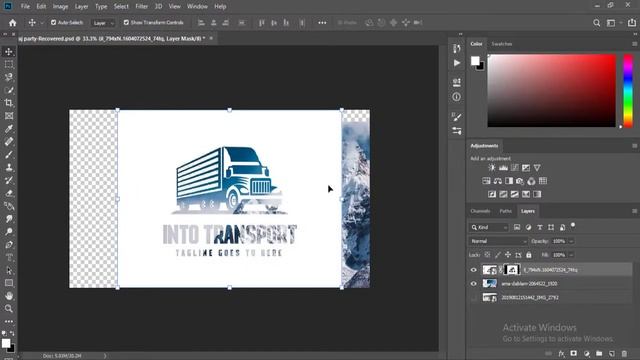Screen dimensions: 640x360
Task: Toggle lock transparent pixels
Action: 487,255
